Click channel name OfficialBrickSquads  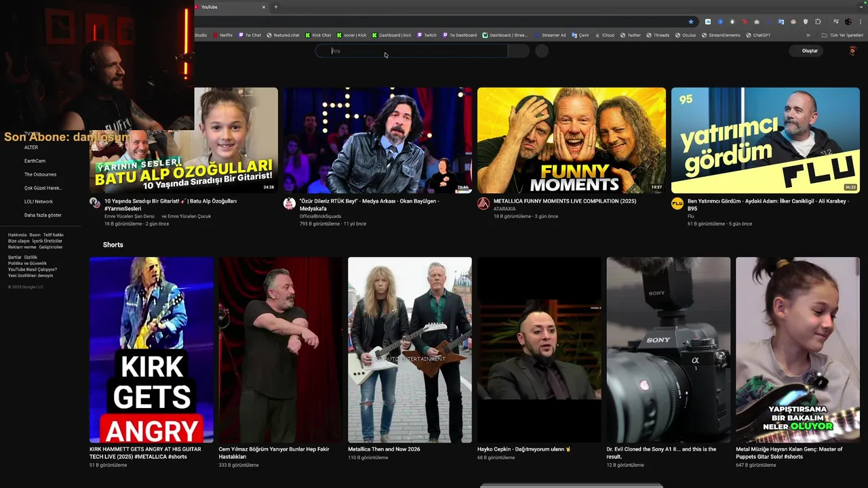(x=321, y=216)
